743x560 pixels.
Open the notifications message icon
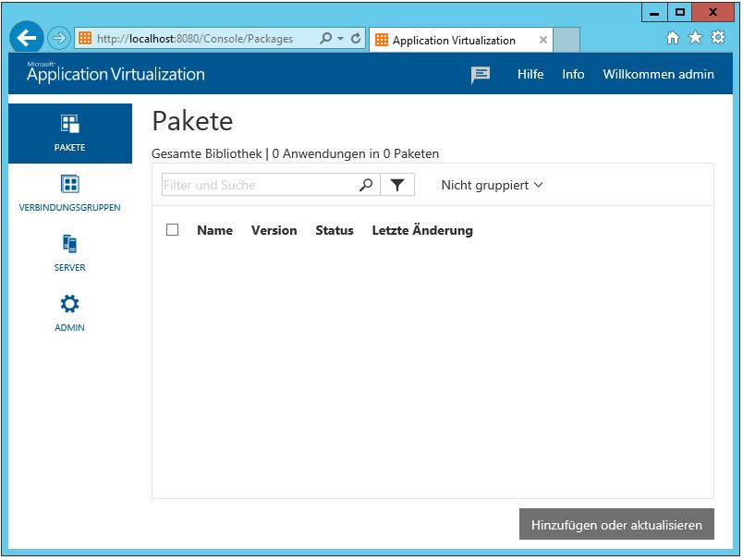pos(481,75)
